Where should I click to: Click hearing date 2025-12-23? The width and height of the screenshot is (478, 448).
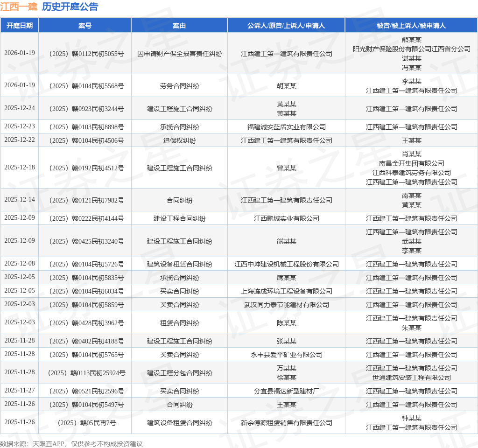click(20, 126)
